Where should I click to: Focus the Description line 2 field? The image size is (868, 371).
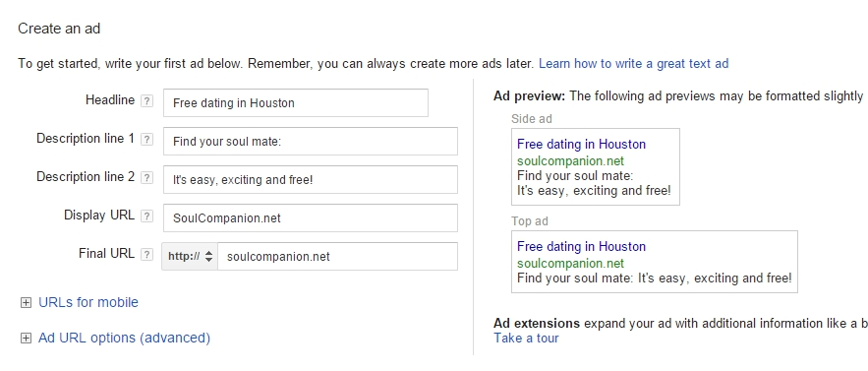311,179
